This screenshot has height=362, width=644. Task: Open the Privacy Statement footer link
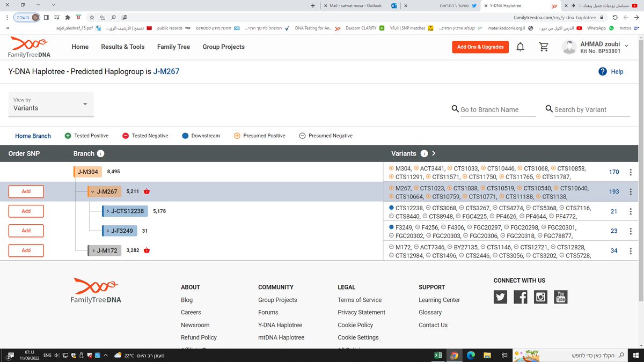point(361,312)
